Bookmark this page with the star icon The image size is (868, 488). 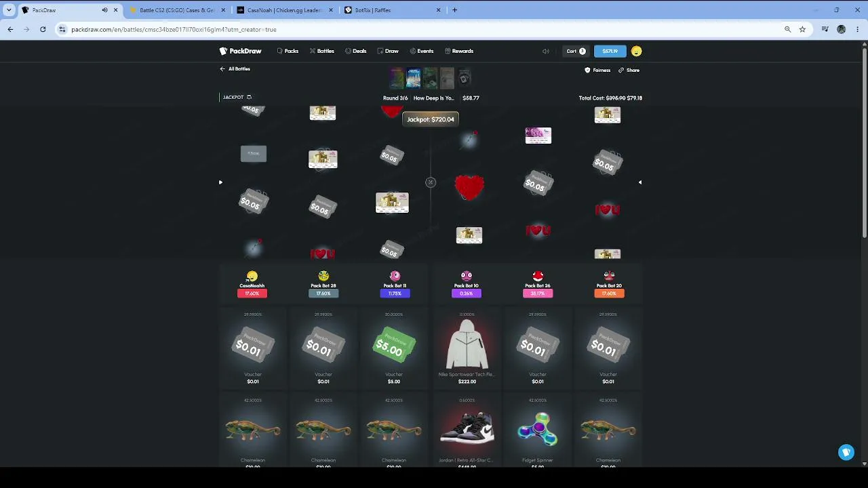tap(802, 29)
